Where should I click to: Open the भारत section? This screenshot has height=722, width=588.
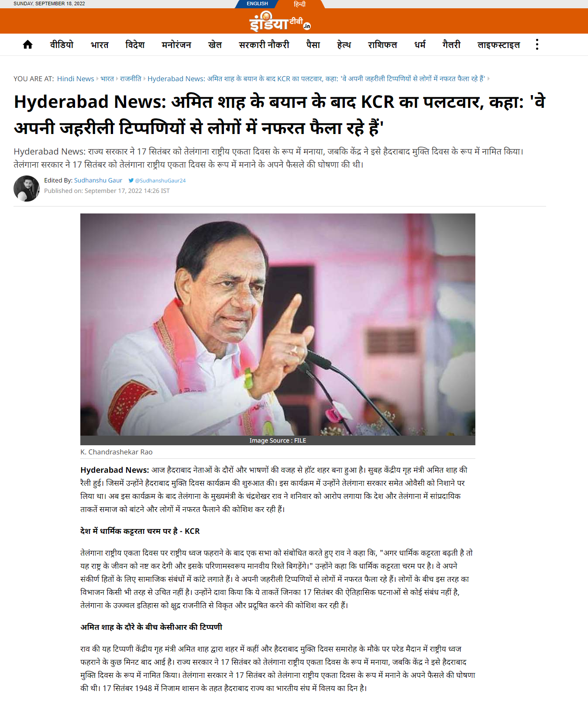[x=100, y=45]
